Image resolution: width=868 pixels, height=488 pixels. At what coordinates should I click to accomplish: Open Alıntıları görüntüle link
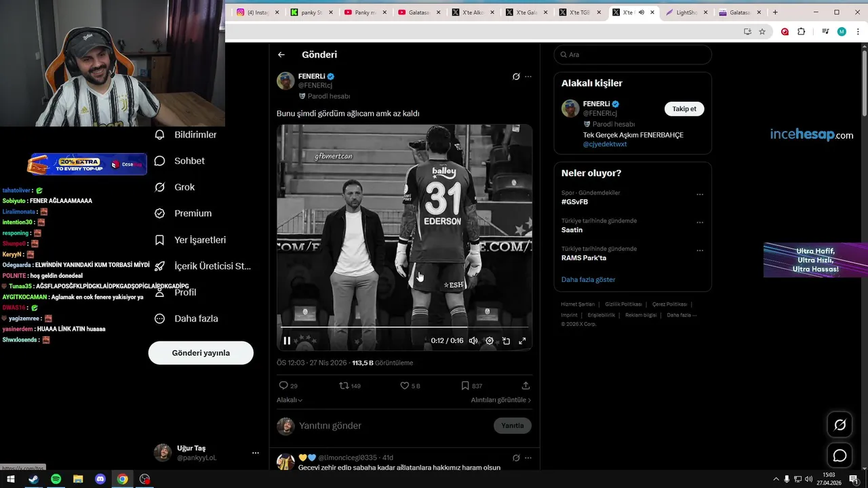pyautogui.click(x=501, y=400)
